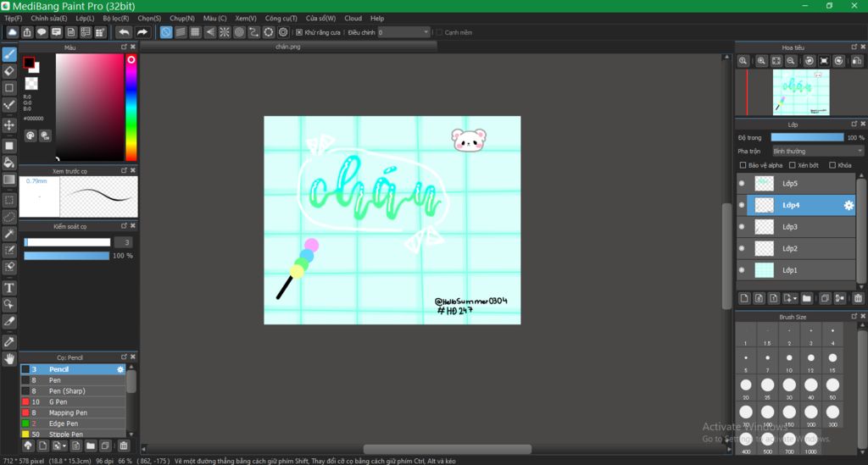Delete layer using the layer panel trash icon
The image size is (868, 465).
(x=858, y=298)
